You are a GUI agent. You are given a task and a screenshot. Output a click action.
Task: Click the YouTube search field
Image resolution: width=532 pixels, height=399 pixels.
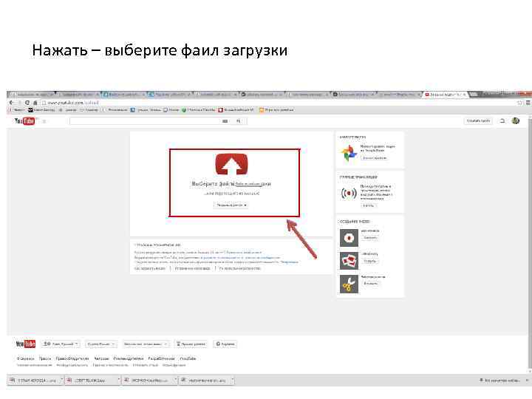pos(146,120)
